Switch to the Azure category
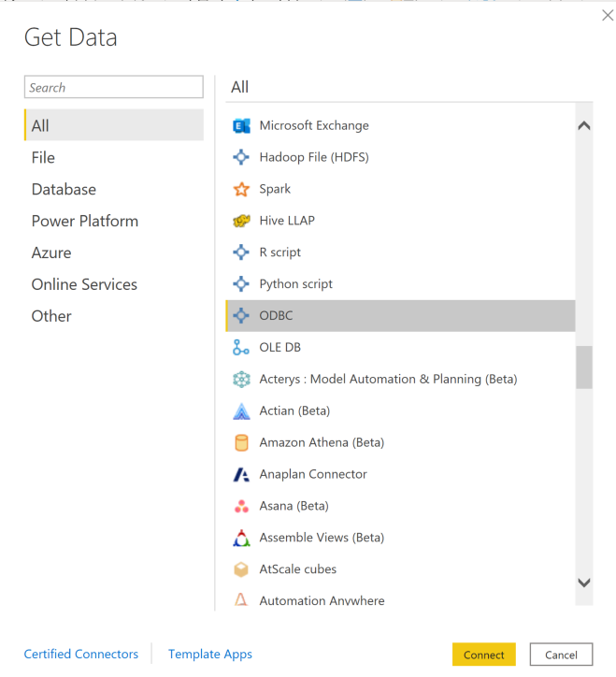This screenshot has height=677, width=616. point(51,252)
